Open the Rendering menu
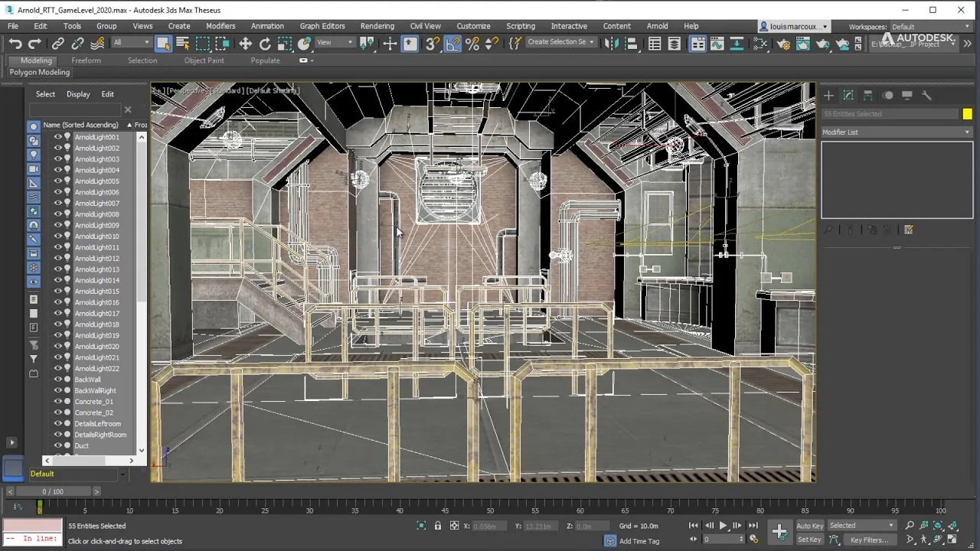This screenshot has width=980, height=551. click(x=377, y=26)
